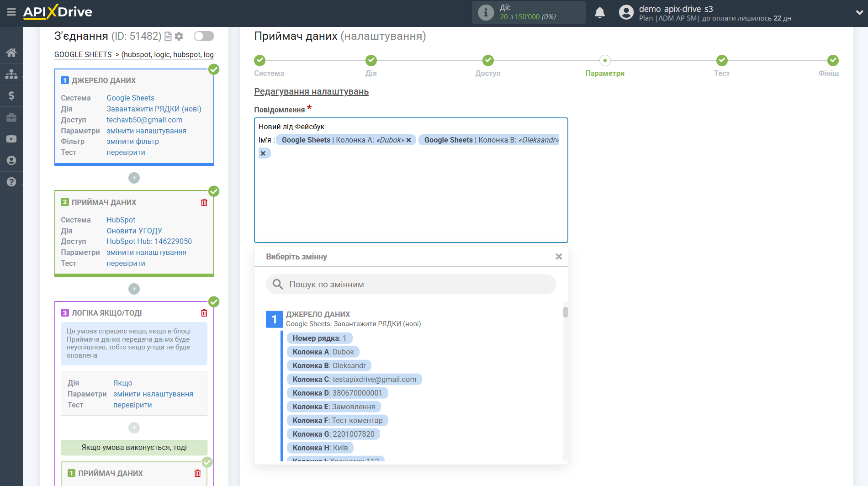Image resolution: width=868 pixels, height=486 pixels.
Task: Insert the Колонка D phone variable
Action: 338,393
